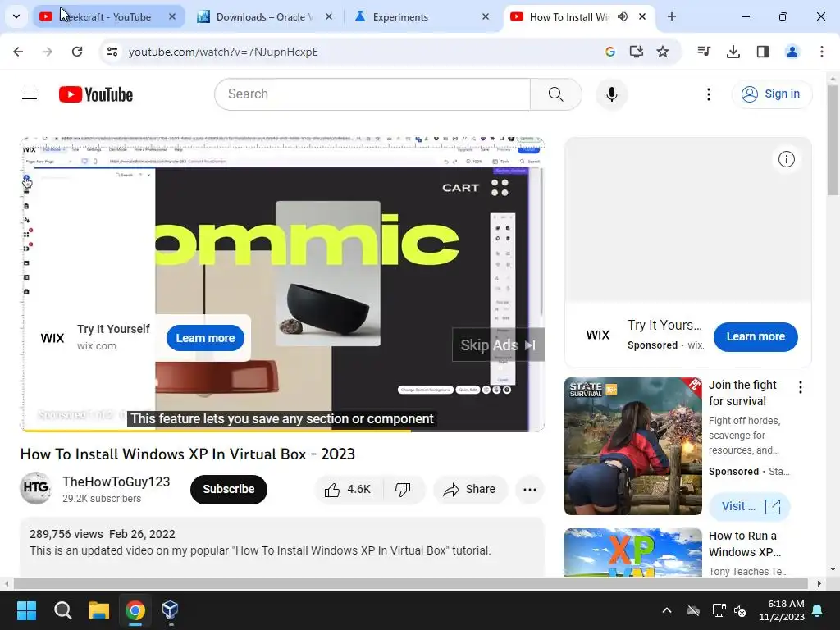Switch to the Downloads – Oracle tab
840x630 pixels.
pyautogui.click(x=265, y=16)
